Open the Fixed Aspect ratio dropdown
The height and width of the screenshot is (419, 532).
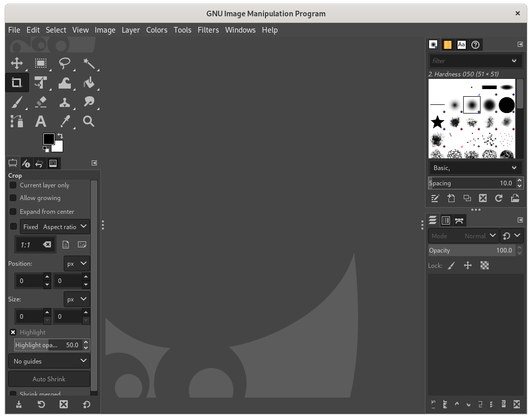click(x=55, y=227)
